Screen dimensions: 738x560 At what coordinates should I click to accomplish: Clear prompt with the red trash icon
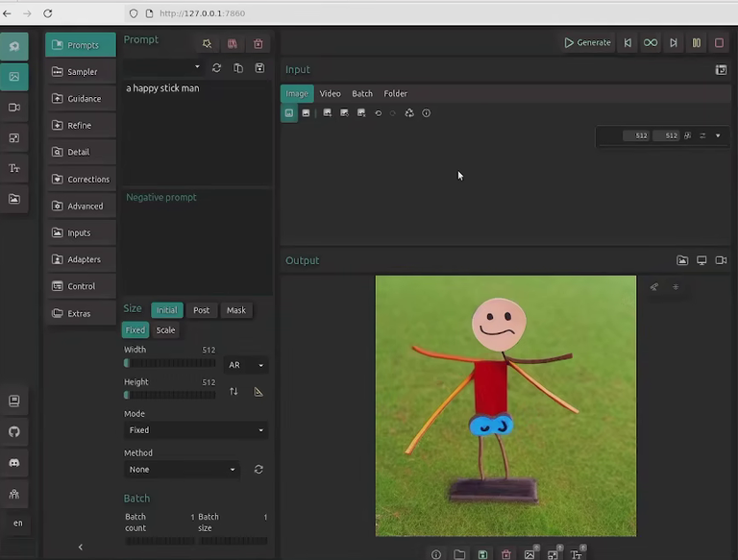(x=258, y=44)
